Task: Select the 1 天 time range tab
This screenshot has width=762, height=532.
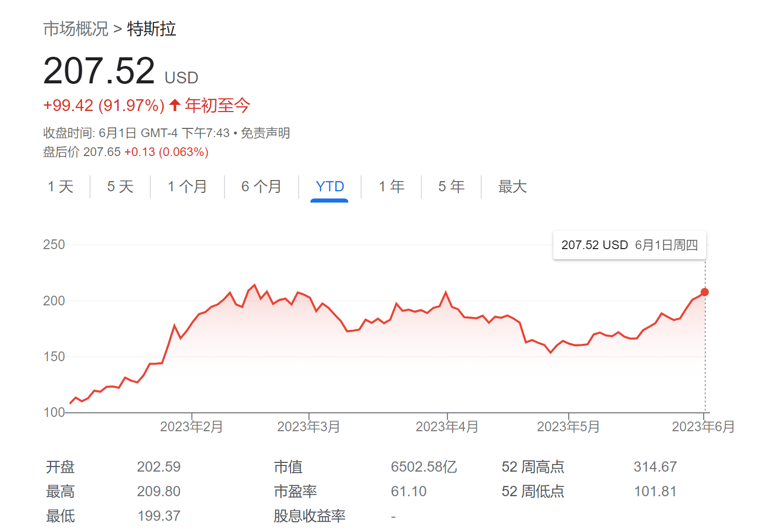Action: tap(60, 187)
